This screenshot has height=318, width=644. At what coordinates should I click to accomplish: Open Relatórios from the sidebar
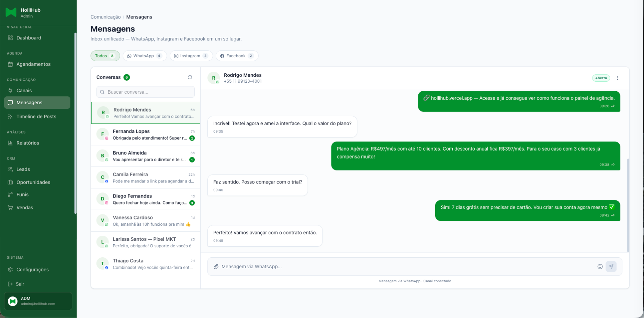tap(28, 143)
